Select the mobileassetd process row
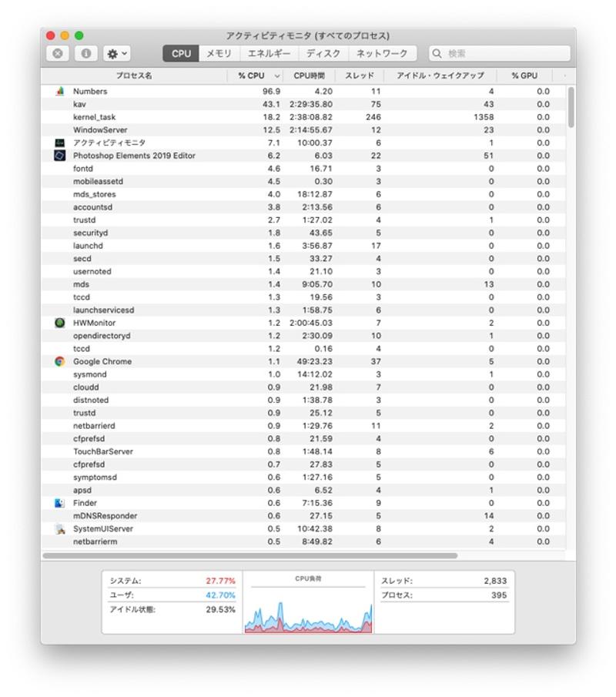The width and height of the screenshot is (616, 697). tap(303, 181)
